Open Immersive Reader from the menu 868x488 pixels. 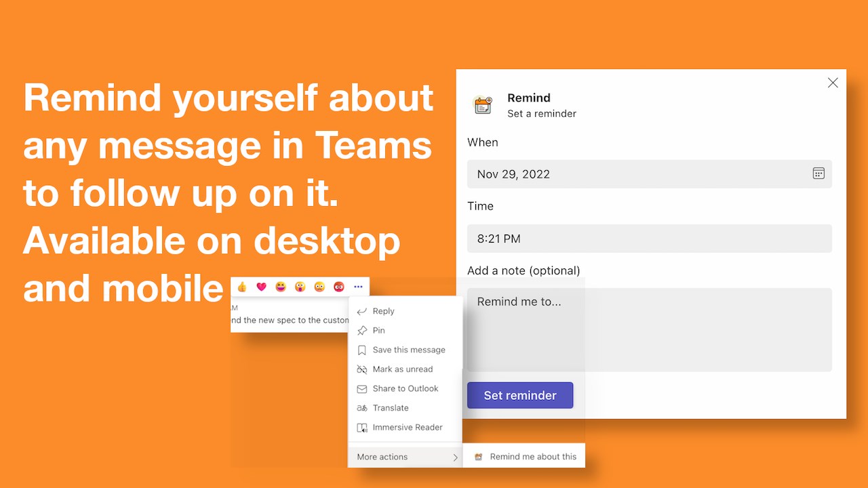pos(406,428)
